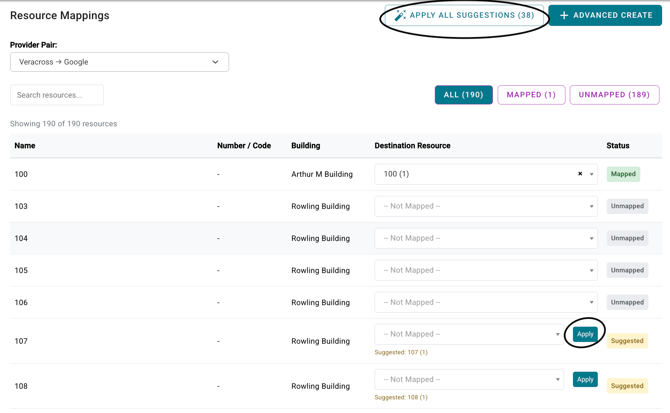This screenshot has height=413, width=670.
Task: Click the magic wand Apply All Suggestions icon
Action: click(400, 16)
